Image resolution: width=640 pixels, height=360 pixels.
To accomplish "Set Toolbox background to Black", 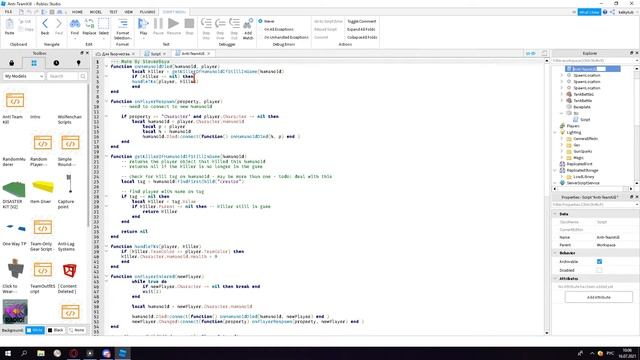I will [56, 330].
